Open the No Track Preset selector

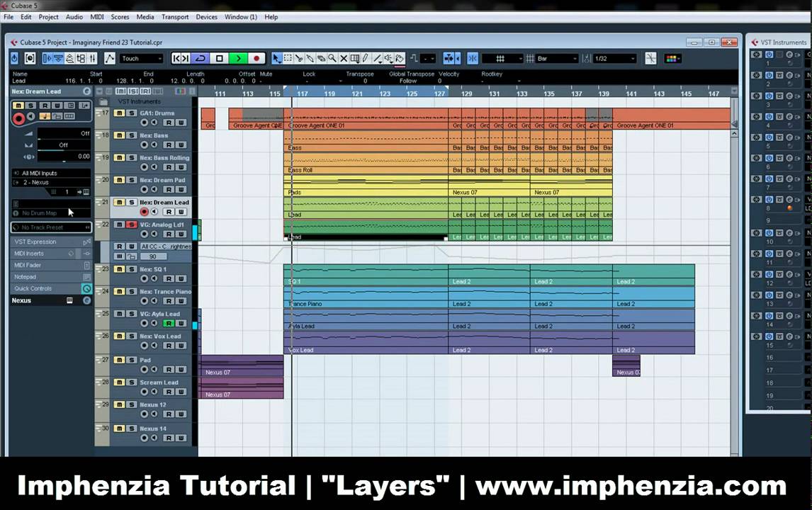pos(51,227)
